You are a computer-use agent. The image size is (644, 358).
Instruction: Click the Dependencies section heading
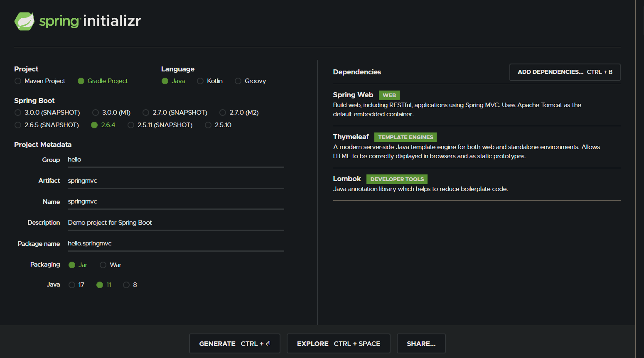[x=357, y=72]
